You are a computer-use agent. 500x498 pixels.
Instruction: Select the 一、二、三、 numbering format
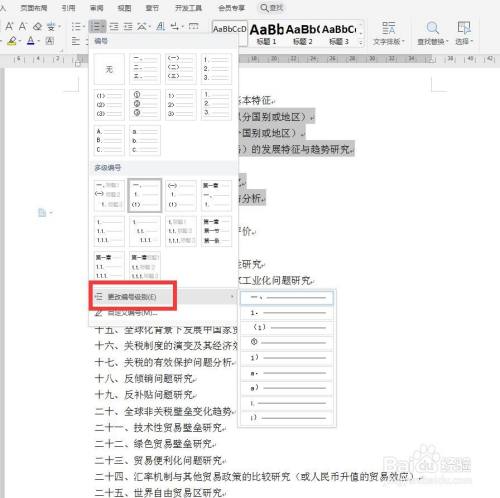click(x=145, y=69)
